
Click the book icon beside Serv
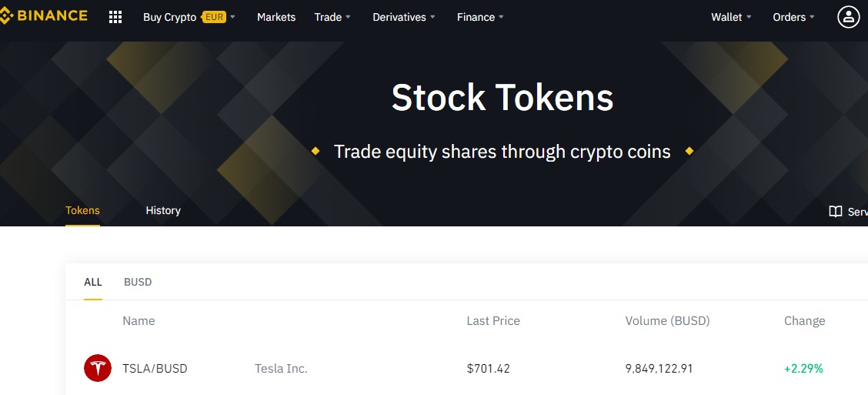[836, 211]
